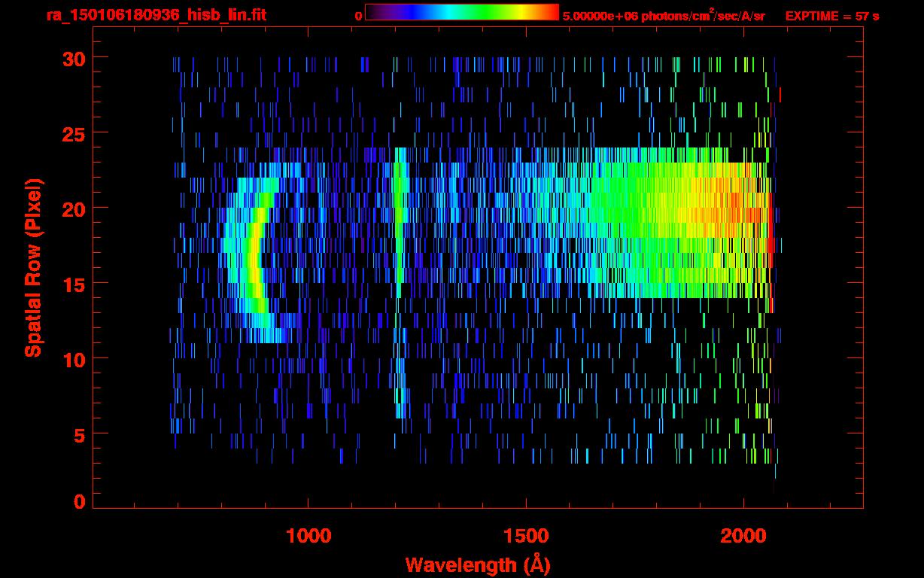The width and height of the screenshot is (924, 578).
Task: Click the EXPTIME = 57 s text
Action: coord(831,16)
